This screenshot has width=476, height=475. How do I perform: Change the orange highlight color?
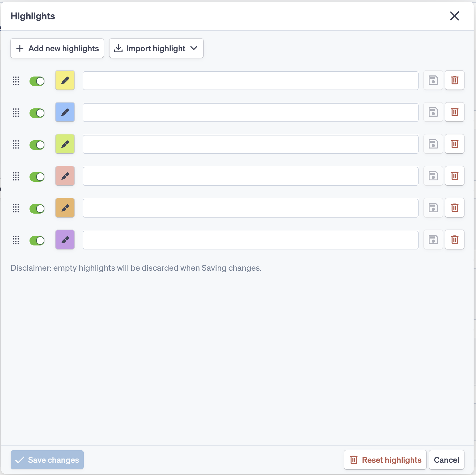65,208
